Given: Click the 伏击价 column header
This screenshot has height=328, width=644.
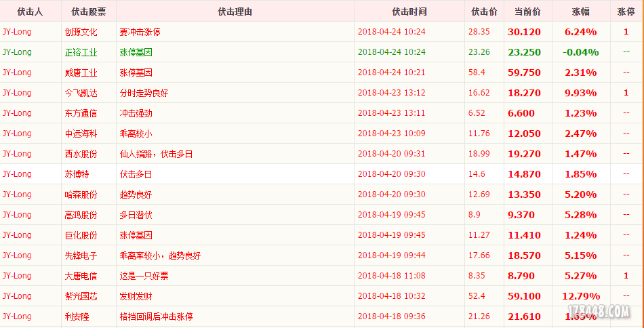Looking at the screenshot, I should [484, 12].
